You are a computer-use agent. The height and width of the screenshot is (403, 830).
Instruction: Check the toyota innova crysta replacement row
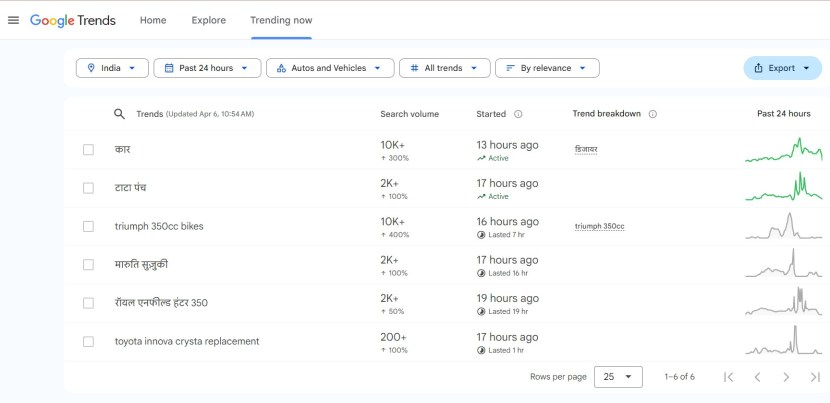coord(88,341)
